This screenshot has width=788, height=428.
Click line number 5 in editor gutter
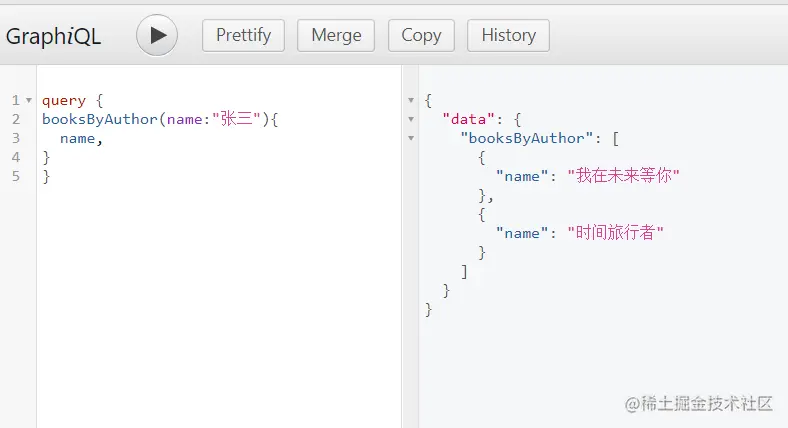(16, 176)
